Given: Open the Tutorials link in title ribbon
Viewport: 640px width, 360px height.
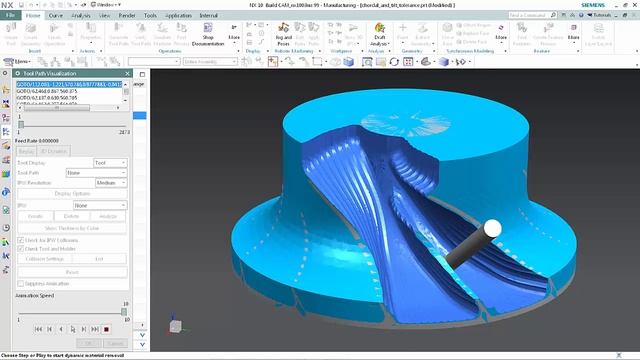Looking at the screenshot, I should (599, 15).
